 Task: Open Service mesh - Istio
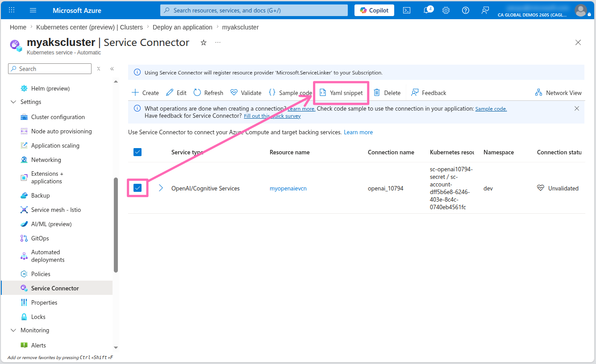[56, 210]
